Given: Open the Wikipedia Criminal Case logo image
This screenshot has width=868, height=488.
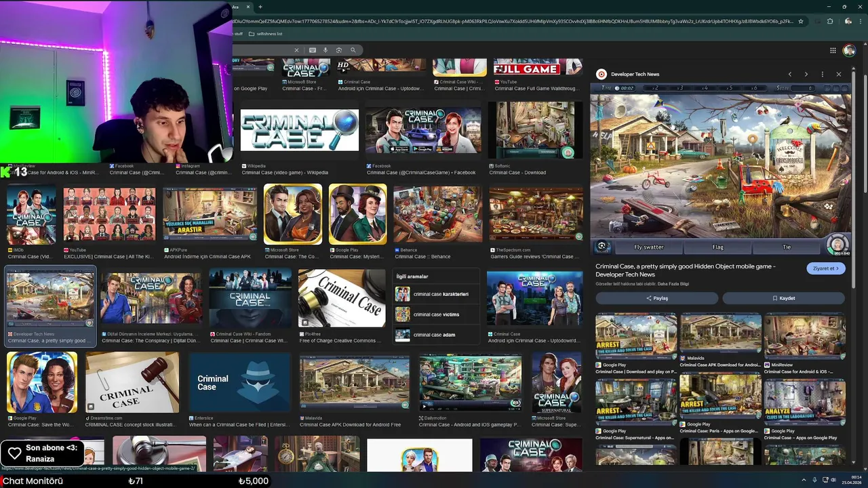Looking at the screenshot, I should pyautogui.click(x=299, y=130).
